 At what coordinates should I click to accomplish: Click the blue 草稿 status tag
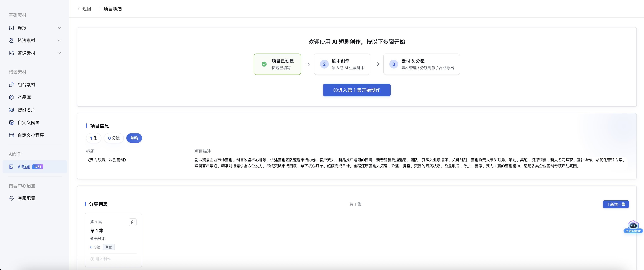pyautogui.click(x=134, y=138)
